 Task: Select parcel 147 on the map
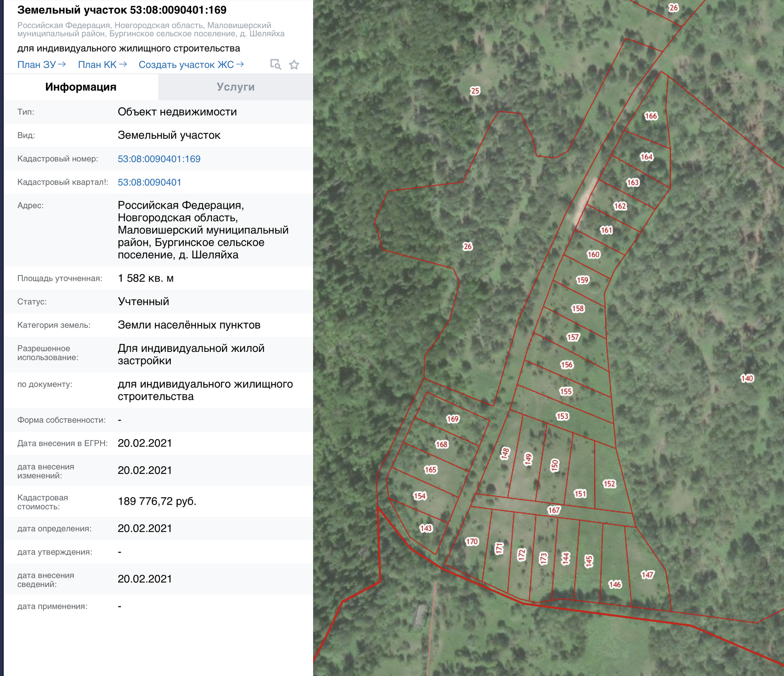(647, 575)
